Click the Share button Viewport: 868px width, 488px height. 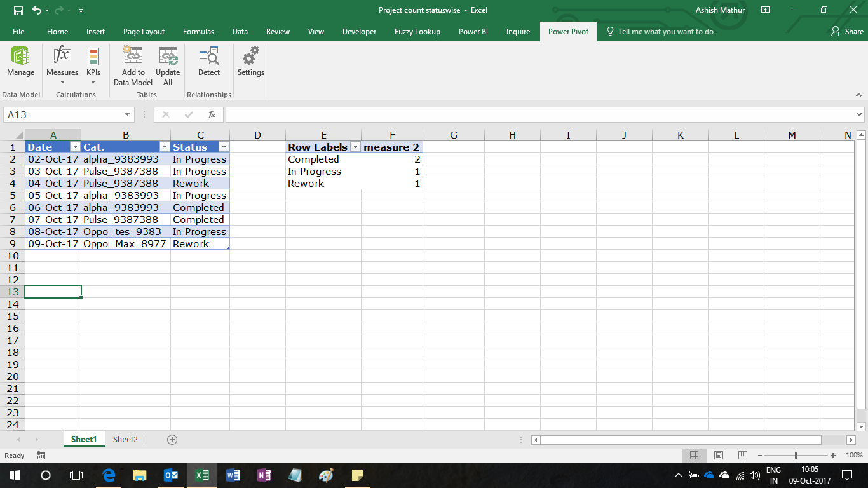tap(847, 32)
